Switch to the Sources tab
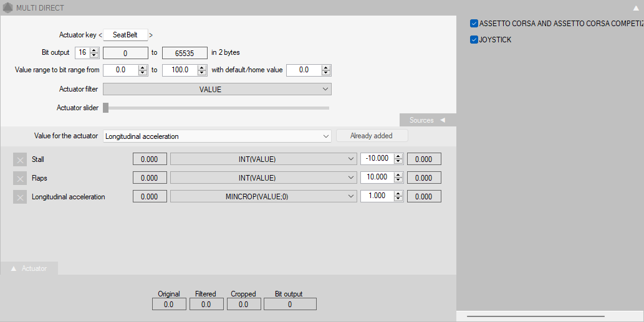The image size is (644, 322). pyautogui.click(x=427, y=120)
